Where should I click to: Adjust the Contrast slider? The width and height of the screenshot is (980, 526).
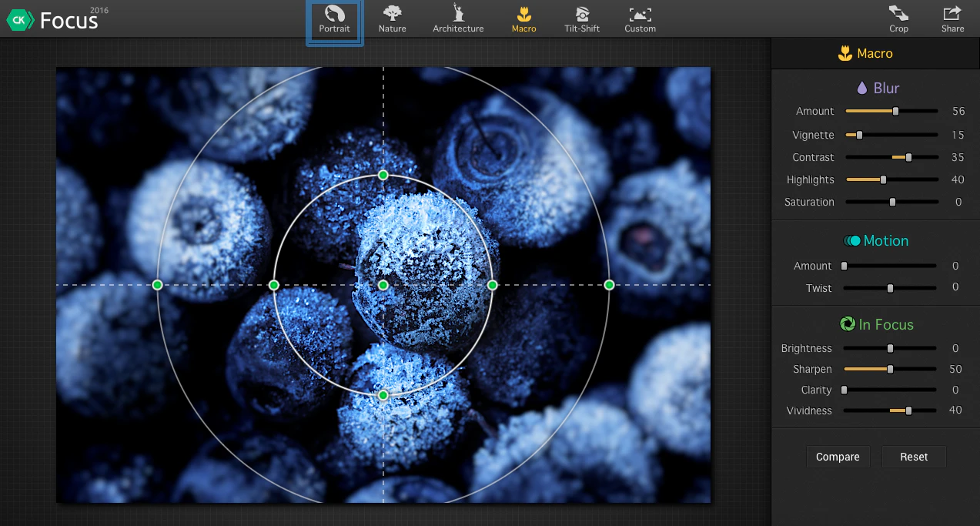pos(891,157)
